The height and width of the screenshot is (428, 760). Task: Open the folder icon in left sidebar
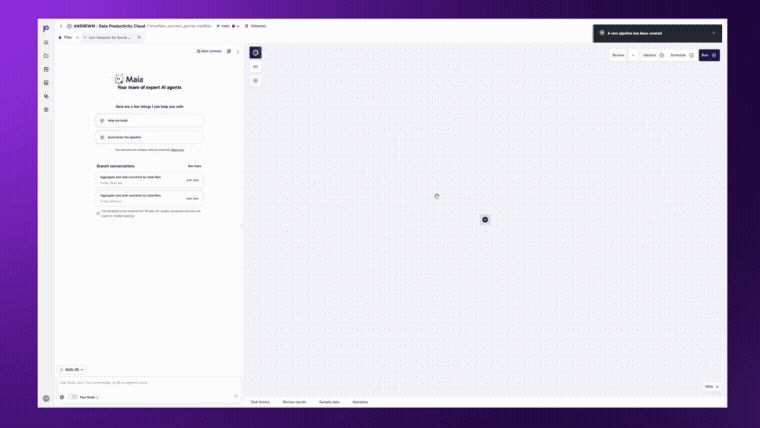click(46, 56)
